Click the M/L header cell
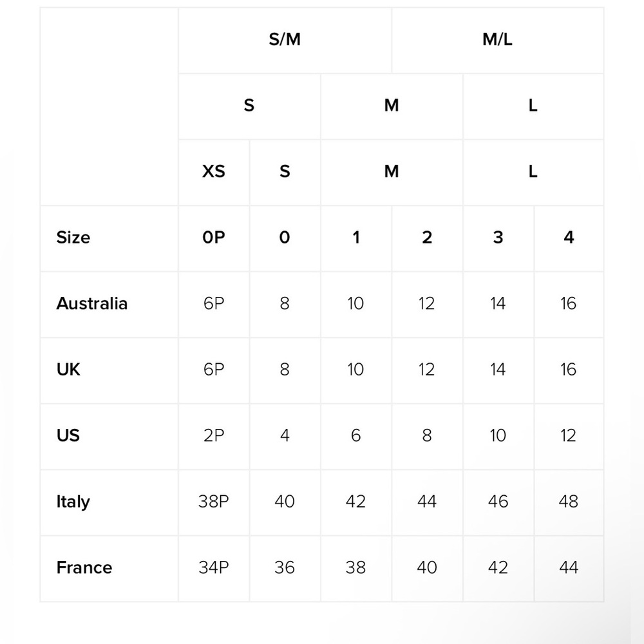This screenshot has width=644, height=644. tap(497, 40)
